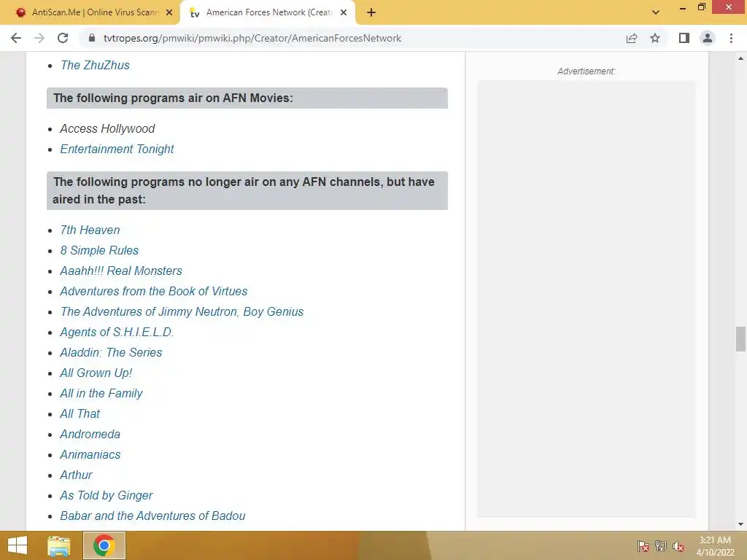Open the All That link
Screen dimensions: 747x560
click(x=80, y=414)
